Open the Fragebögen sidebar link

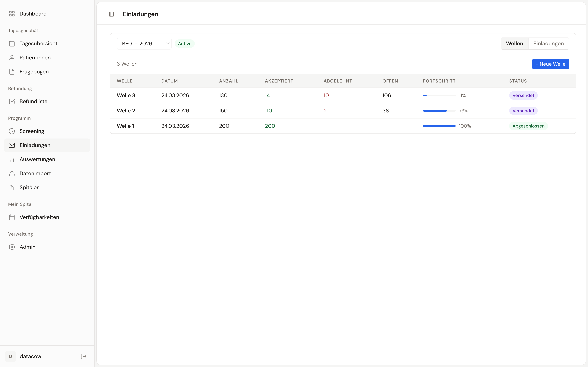tap(34, 72)
